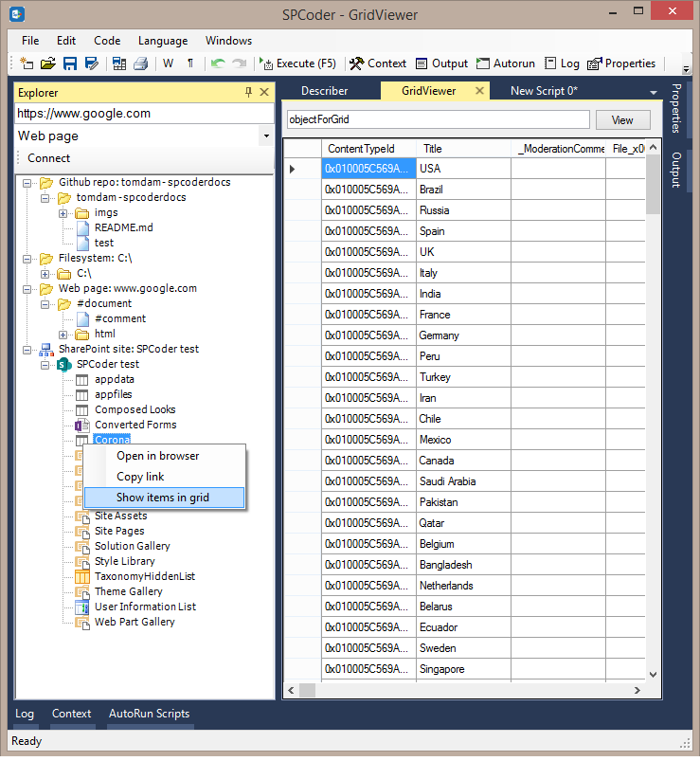Click the grid/calculator toolbar icon

[x=118, y=63]
